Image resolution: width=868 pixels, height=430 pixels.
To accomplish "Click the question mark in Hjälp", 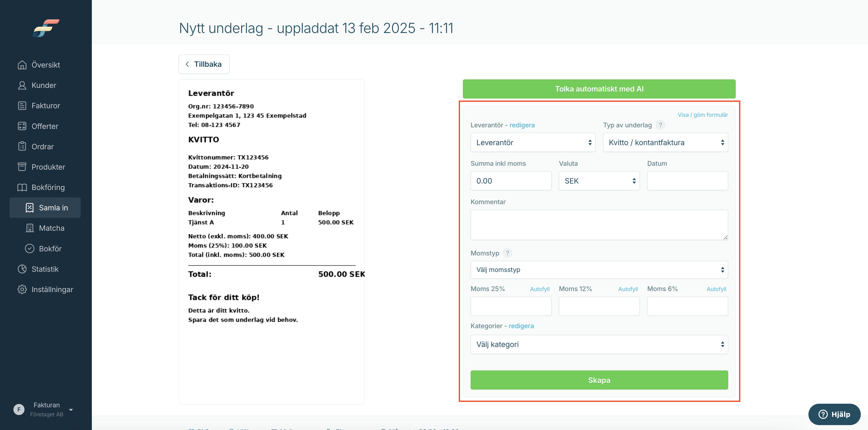I will (x=823, y=414).
